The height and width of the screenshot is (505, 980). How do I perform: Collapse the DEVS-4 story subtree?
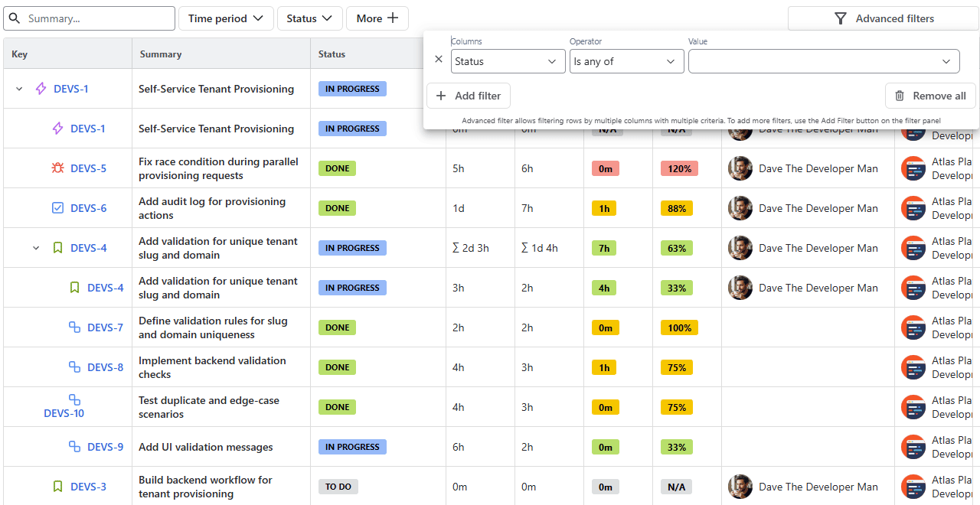[x=36, y=248]
